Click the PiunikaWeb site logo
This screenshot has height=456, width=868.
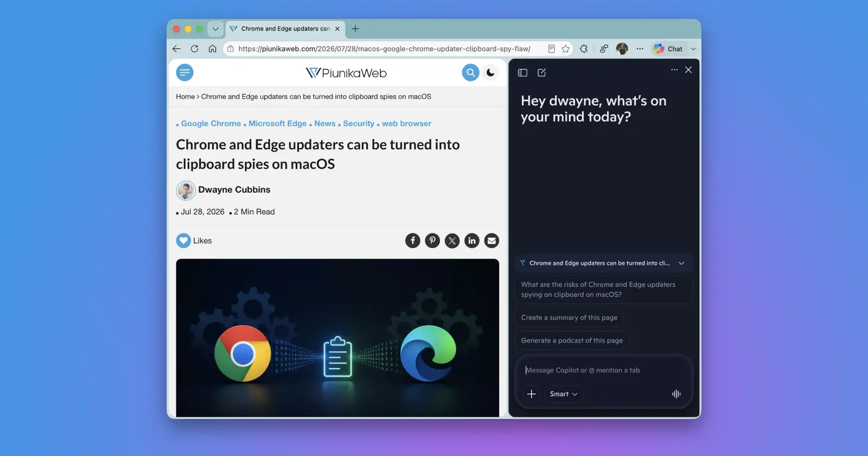(x=346, y=73)
